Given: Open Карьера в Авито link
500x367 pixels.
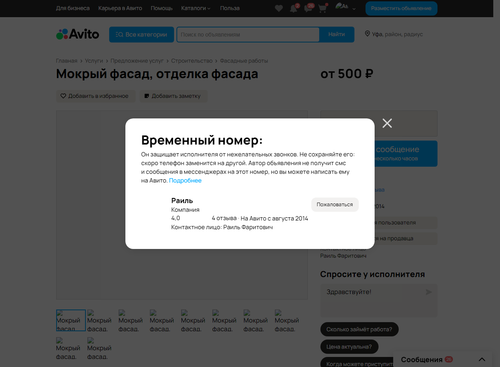Looking at the screenshot, I should pos(120,8).
